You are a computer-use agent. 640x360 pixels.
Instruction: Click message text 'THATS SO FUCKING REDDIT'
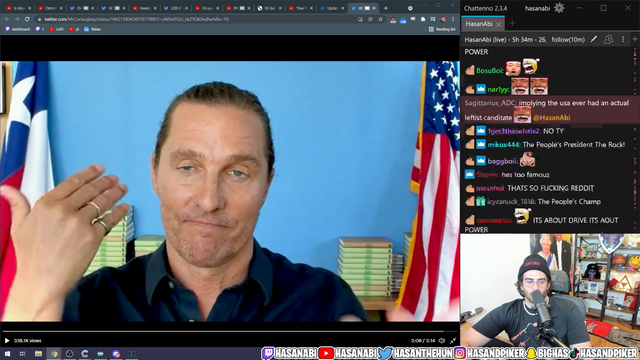(550, 188)
